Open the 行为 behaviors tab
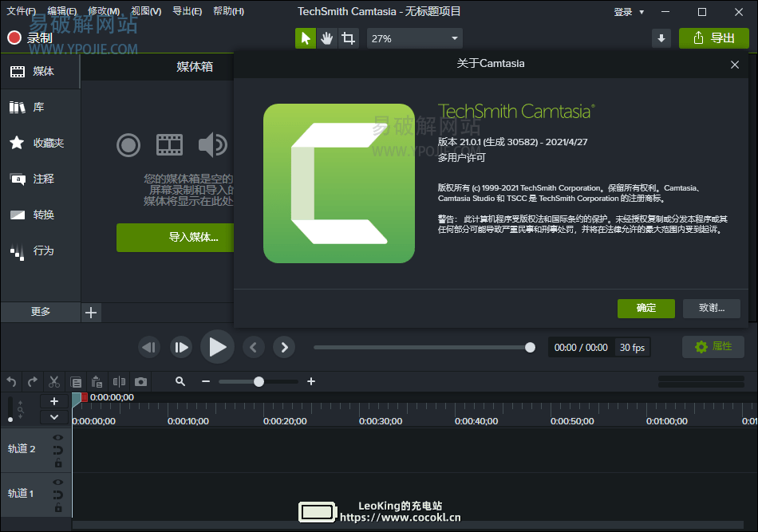Image resolution: width=758 pixels, height=532 pixels. pos(40,250)
